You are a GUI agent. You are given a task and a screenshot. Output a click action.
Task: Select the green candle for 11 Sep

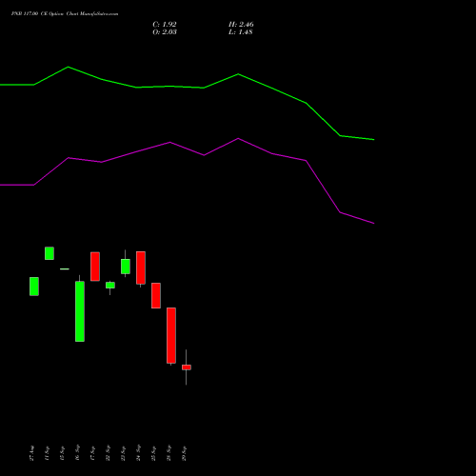(50, 253)
